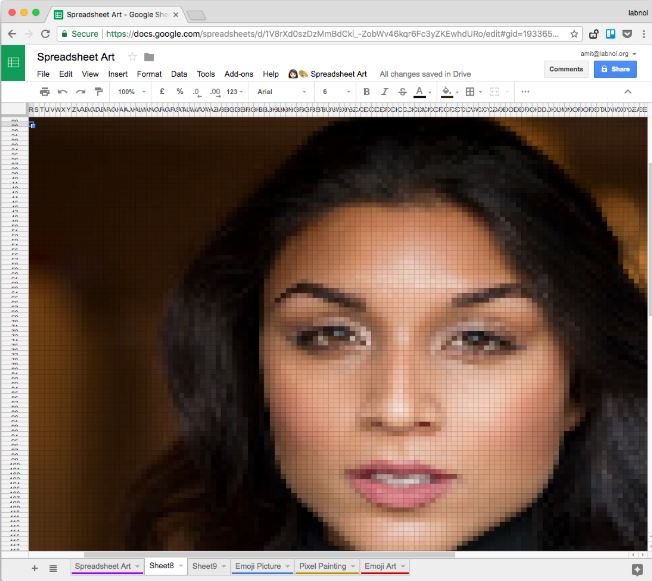652x581 pixels.
Task: Open the font size dropdown
Action: click(336, 91)
